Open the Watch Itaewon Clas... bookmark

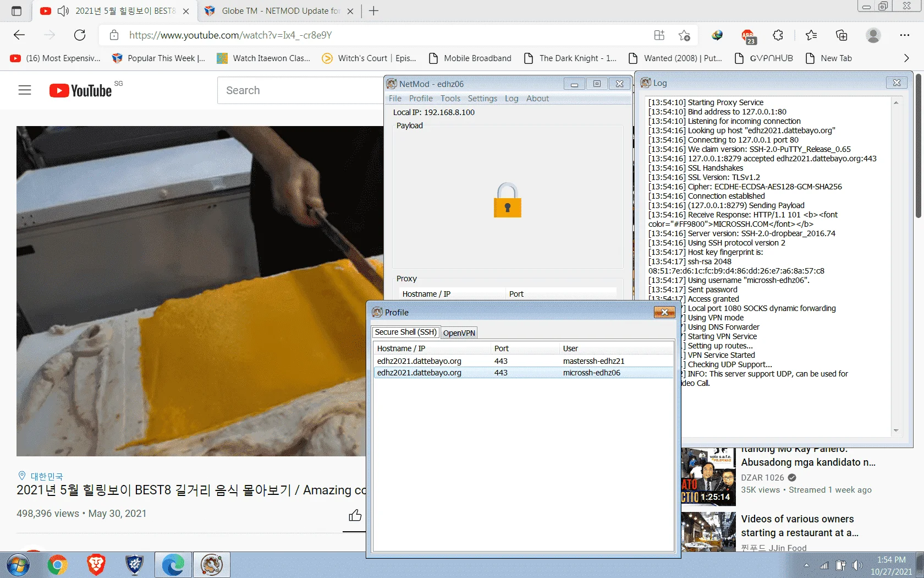click(x=263, y=58)
